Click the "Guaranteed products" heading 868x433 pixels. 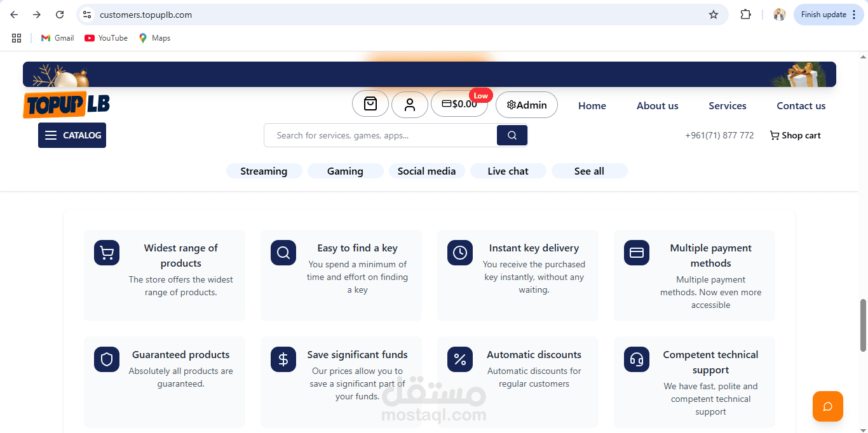[180, 355]
